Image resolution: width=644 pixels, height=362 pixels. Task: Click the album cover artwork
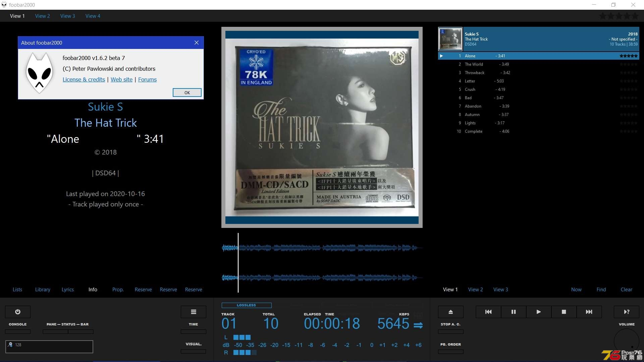(322, 127)
